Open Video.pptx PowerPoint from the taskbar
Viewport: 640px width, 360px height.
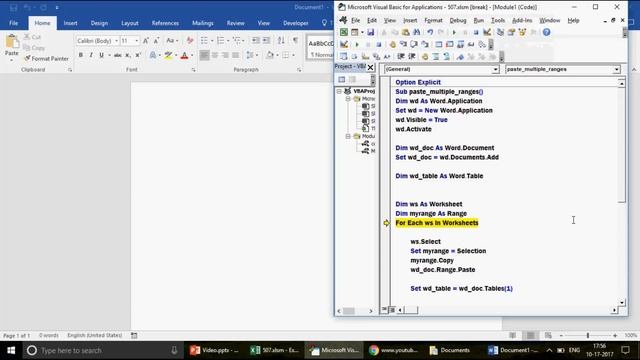(x=215, y=350)
